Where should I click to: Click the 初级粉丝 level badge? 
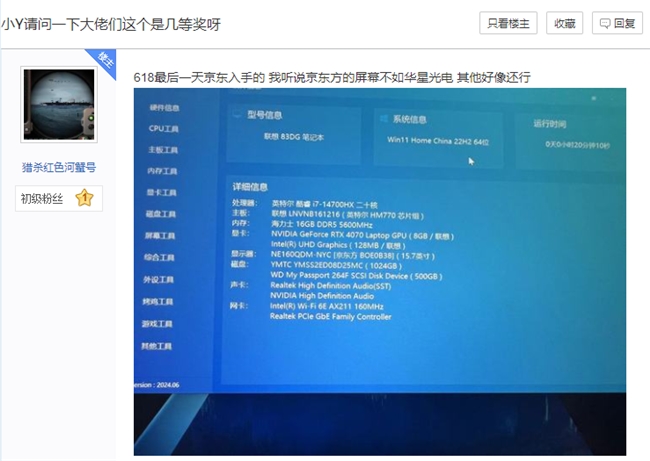click(59, 199)
